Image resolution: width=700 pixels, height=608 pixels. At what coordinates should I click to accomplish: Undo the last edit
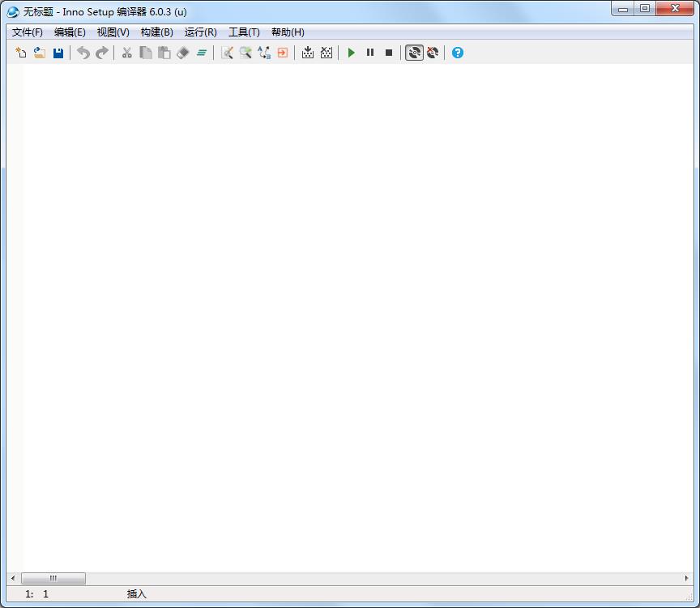83,53
